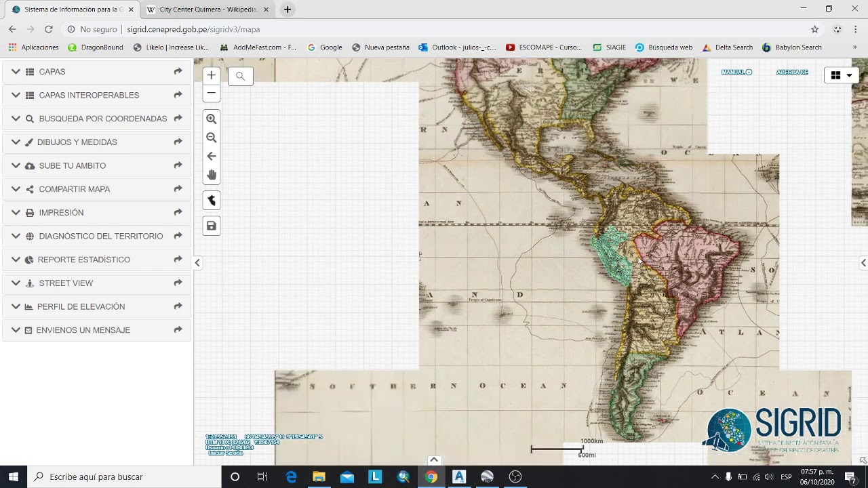
Task: Collapse the left sidebar with arrow toggle
Action: (197, 263)
